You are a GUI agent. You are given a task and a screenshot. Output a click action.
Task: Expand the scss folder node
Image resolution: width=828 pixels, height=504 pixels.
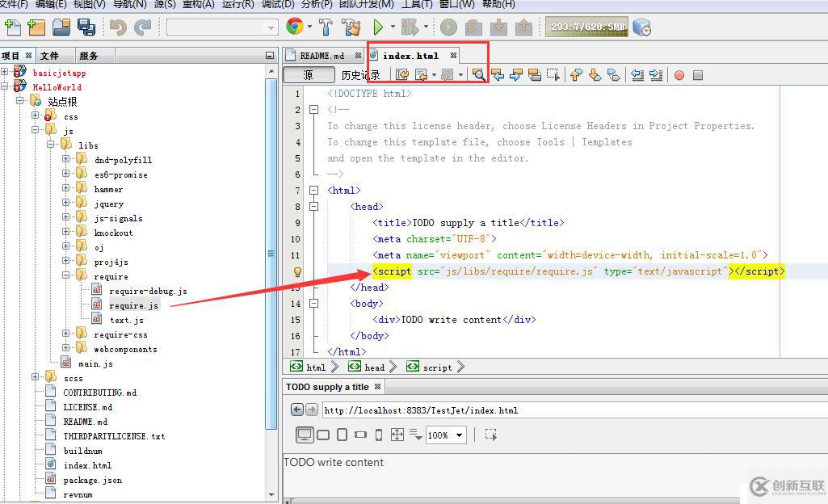(x=35, y=377)
